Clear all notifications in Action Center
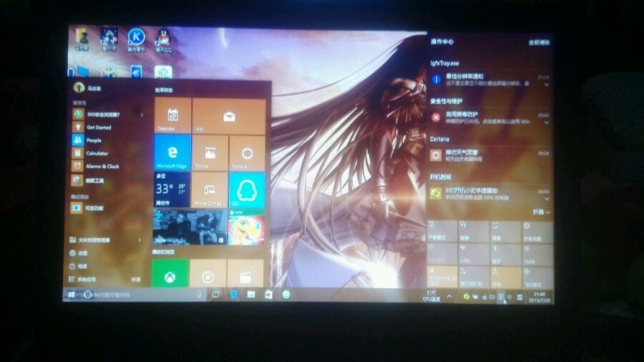Screen dimensions: 644x362 (x=539, y=42)
